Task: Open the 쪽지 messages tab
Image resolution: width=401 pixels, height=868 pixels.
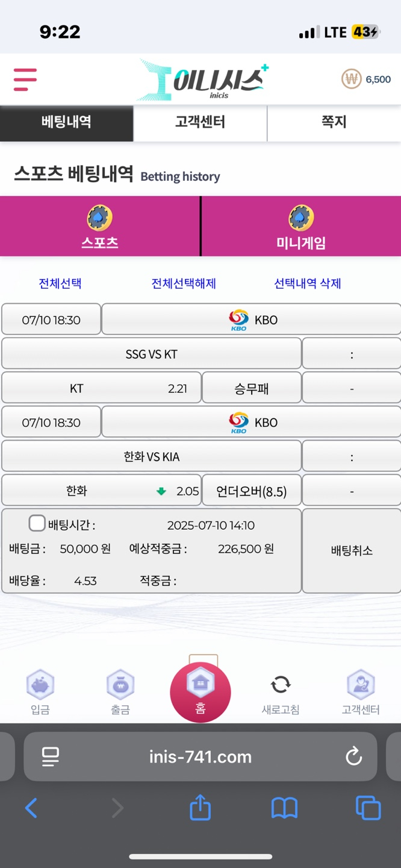Action: coord(334,122)
